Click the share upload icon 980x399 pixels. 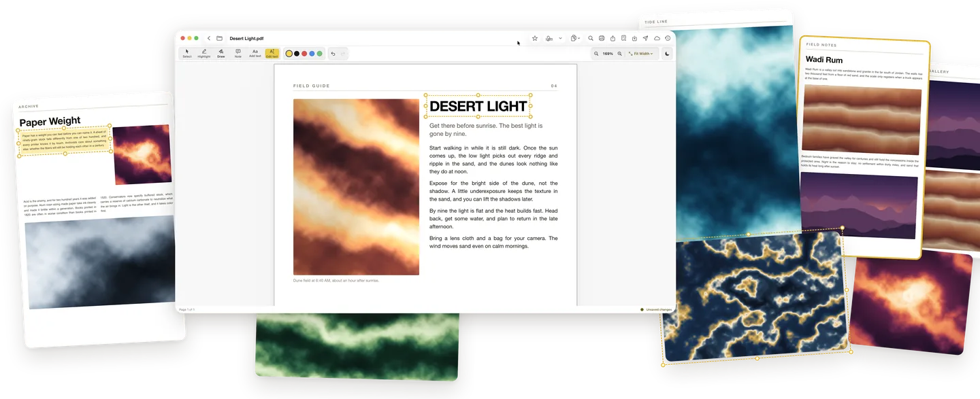coord(612,39)
